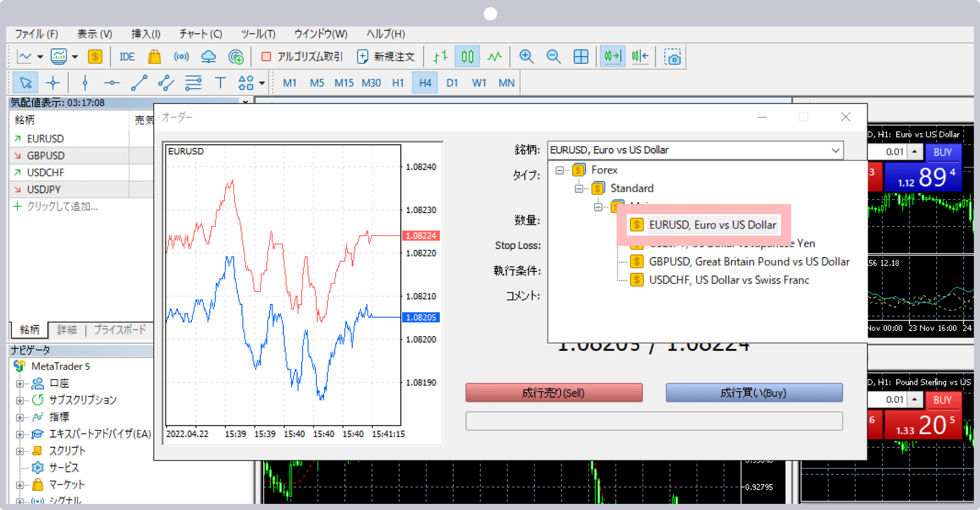Draw a vertical line tool
980x510 pixels.
pyautogui.click(x=85, y=83)
